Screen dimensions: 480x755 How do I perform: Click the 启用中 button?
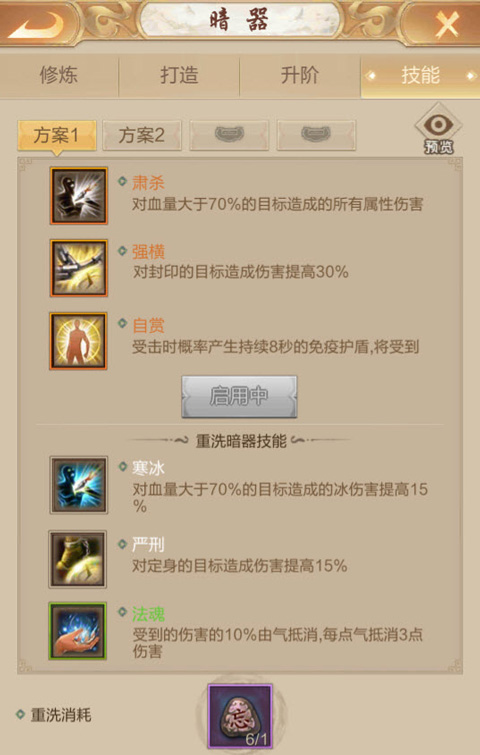[x=239, y=397]
